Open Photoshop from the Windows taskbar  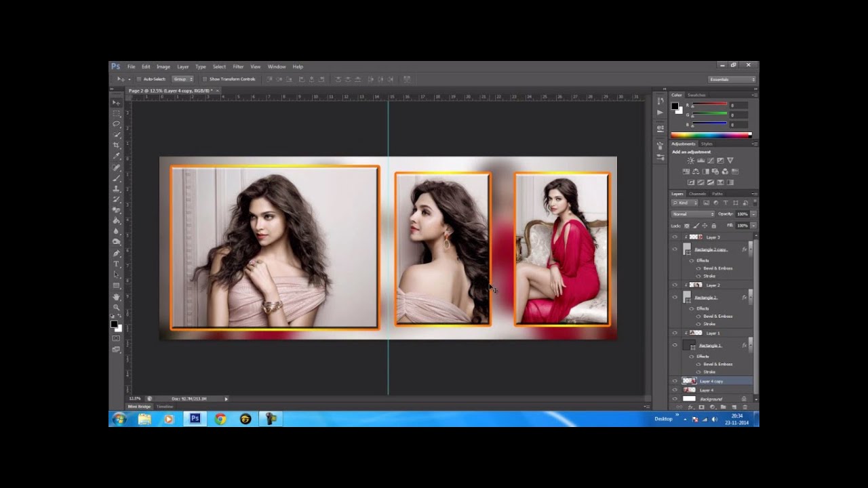click(x=195, y=419)
